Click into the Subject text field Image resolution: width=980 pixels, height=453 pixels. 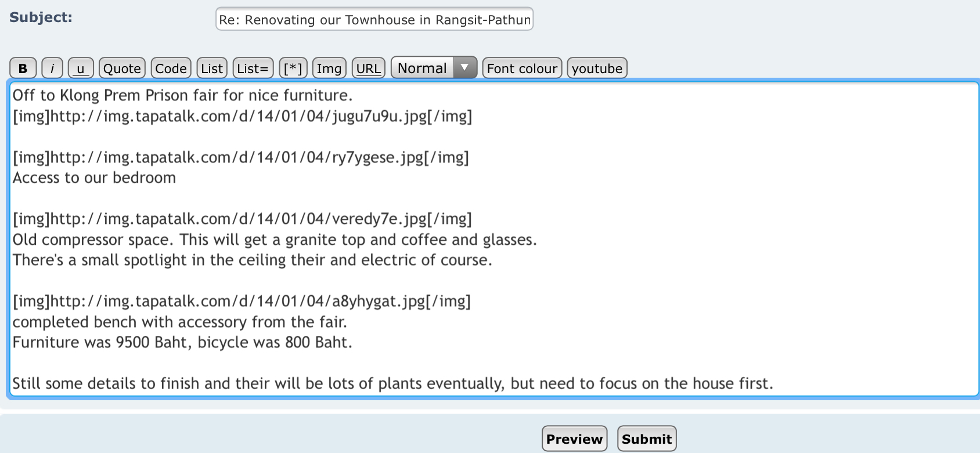(374, 20)
